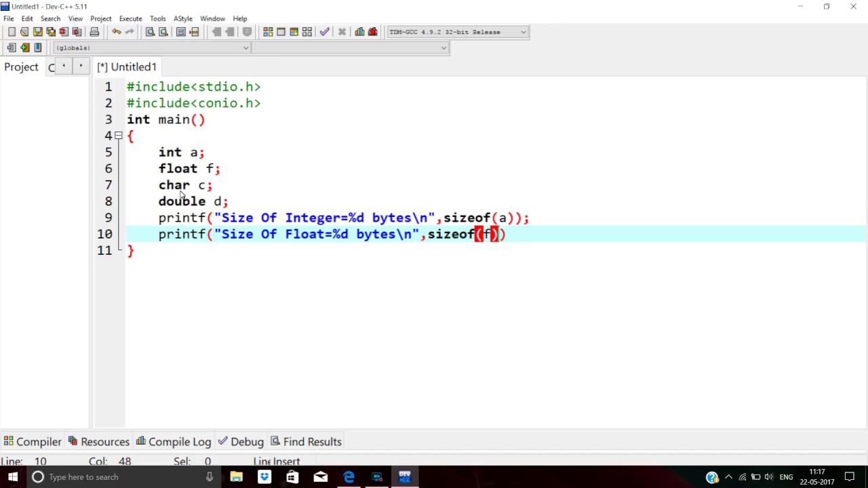Open the TDM-GCC compiler configuration dropdown
This screenshot has width=868, height=488.
tap(522, 32)
